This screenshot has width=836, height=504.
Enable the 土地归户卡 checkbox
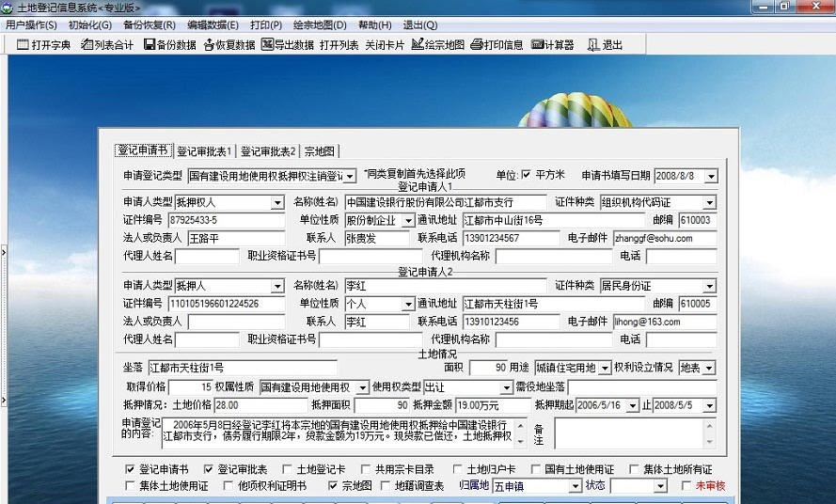[x=457, y=469]
